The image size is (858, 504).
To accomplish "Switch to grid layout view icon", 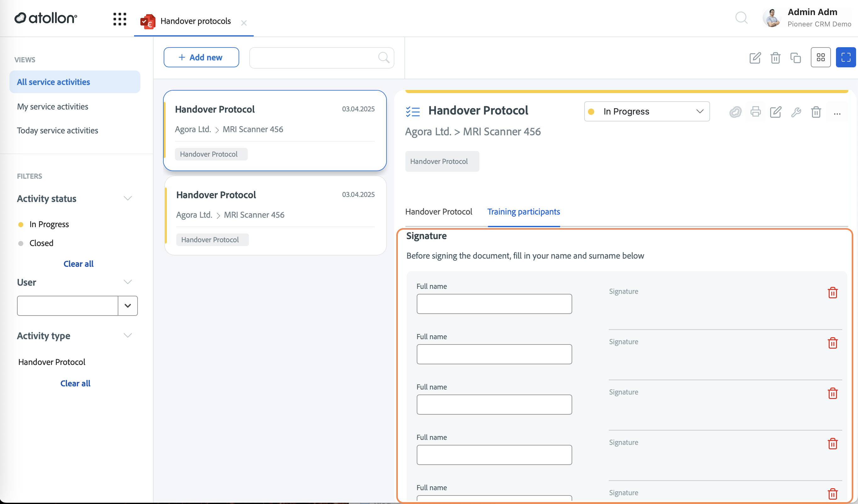I will 821,57.
